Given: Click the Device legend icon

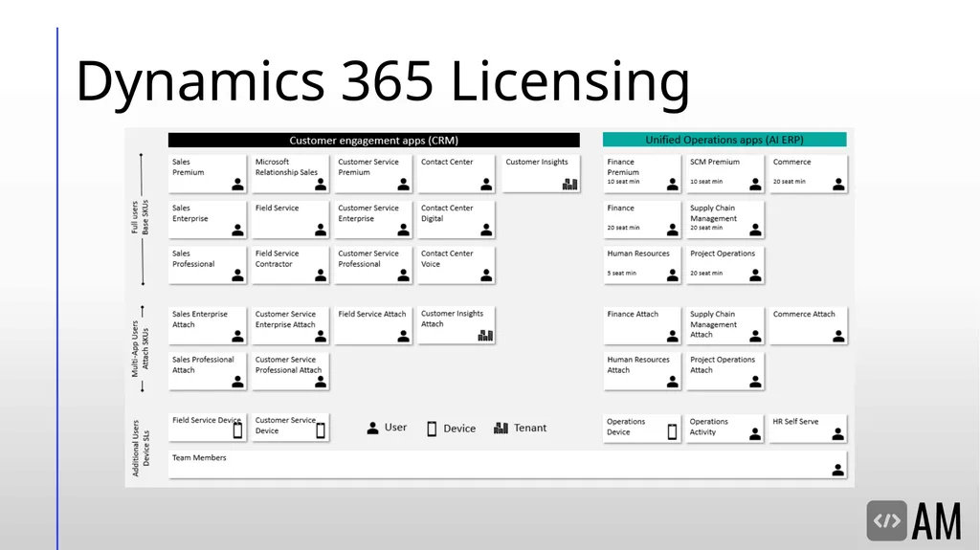Looking at the screenshot, I should [x=432, y=429].
